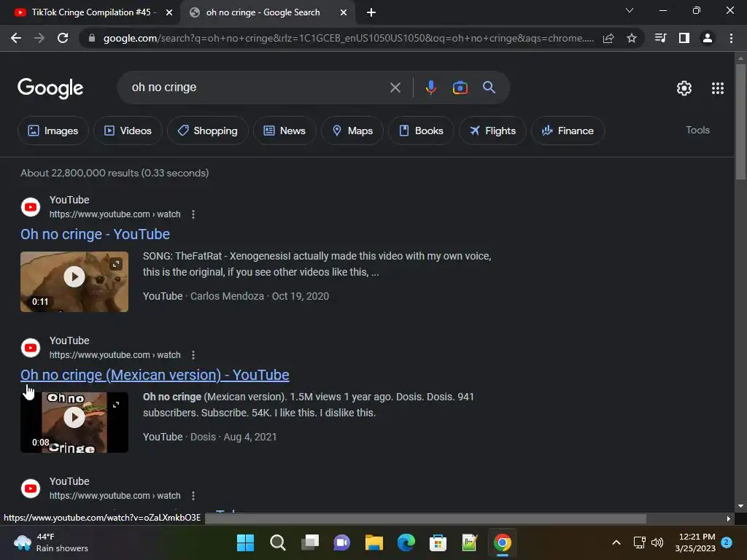Open a new browser tab
The image size is (747, 560).
371,12
